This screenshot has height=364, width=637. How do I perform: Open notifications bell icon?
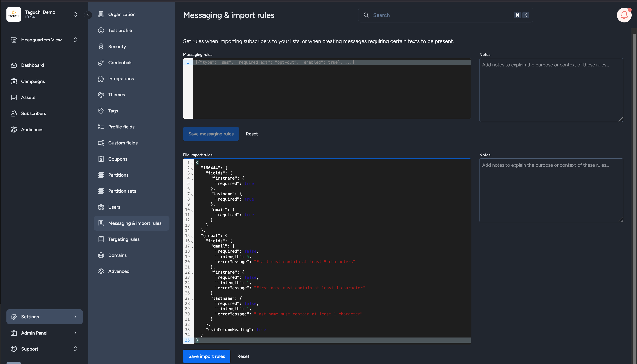(x=624, y=15)
